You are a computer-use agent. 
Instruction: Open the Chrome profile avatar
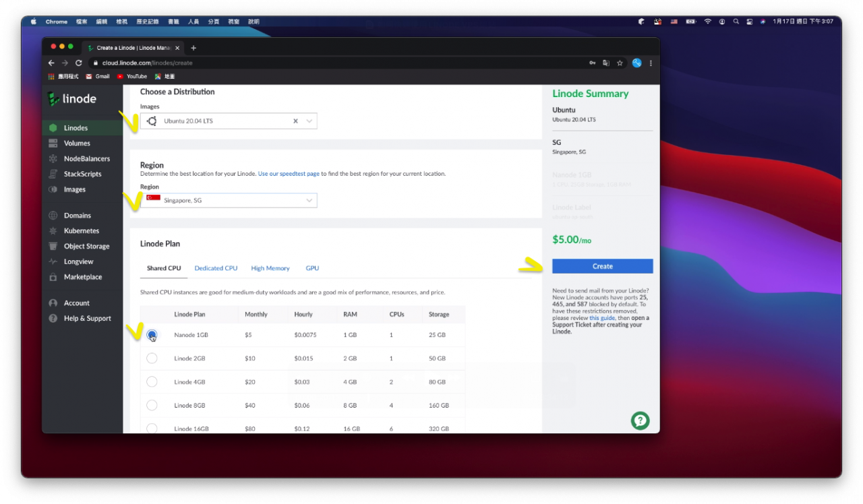point(636,63)
